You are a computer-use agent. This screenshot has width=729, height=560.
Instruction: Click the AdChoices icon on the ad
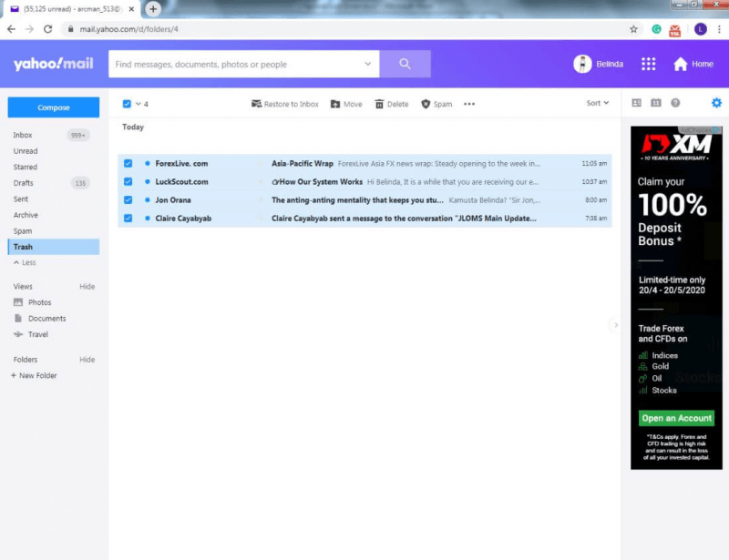tap(716, 129)
